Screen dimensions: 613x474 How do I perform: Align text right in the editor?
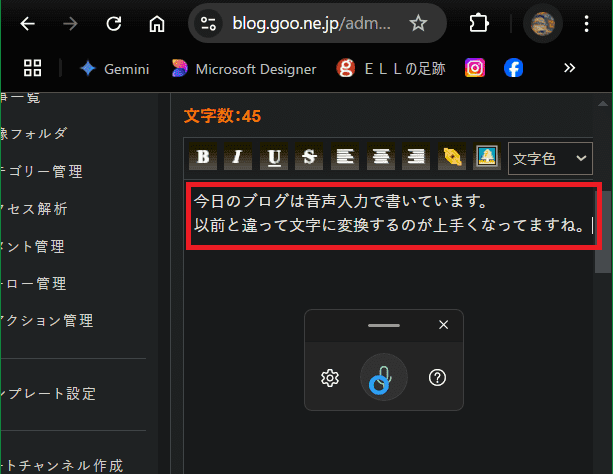tap(415, 157)
